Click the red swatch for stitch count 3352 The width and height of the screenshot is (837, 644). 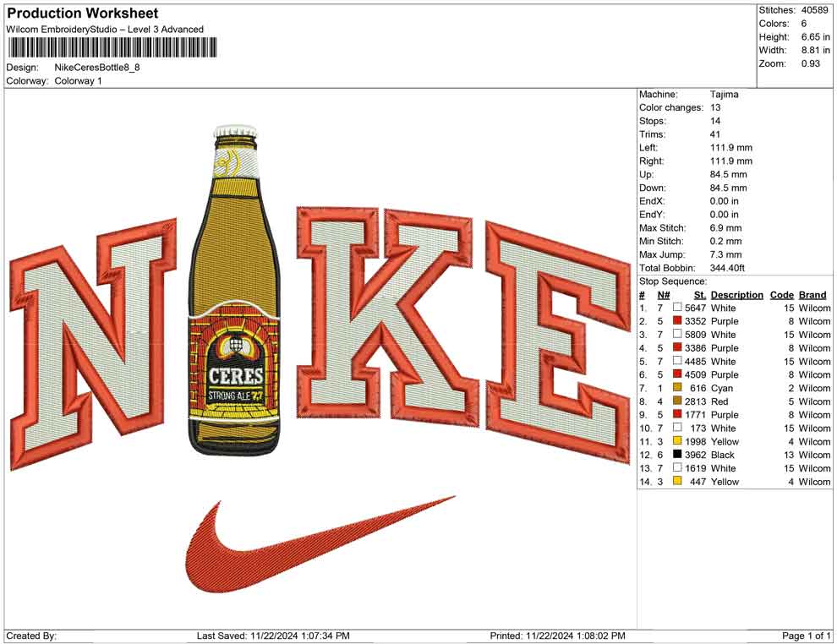coord(677,320)
